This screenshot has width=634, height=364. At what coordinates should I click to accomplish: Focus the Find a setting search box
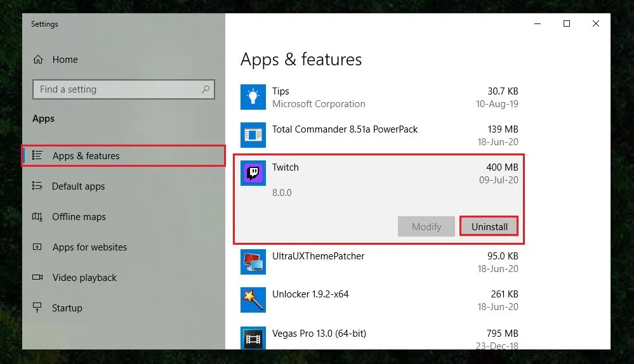coord(124,89)
